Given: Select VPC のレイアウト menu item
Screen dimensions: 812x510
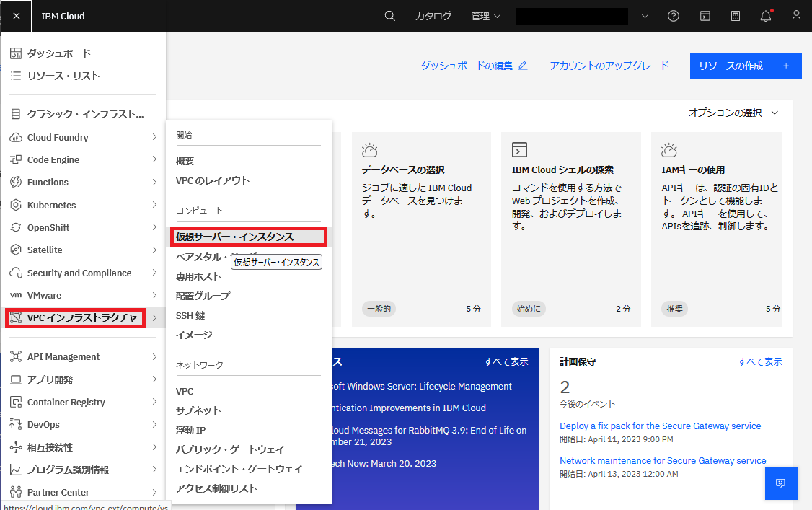Looking at the screenshot, I should [x=213, y=181].
